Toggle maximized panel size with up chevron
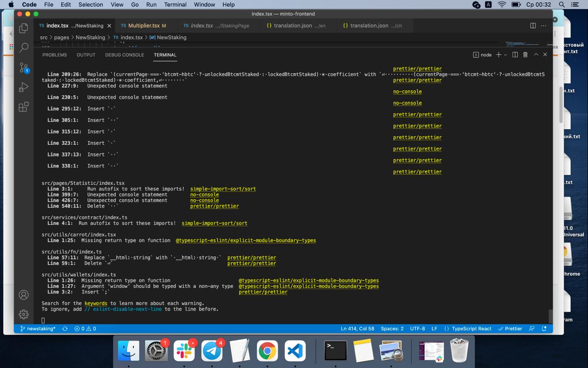Viewport: 588px width, 368px height. [x=536, y=55]
